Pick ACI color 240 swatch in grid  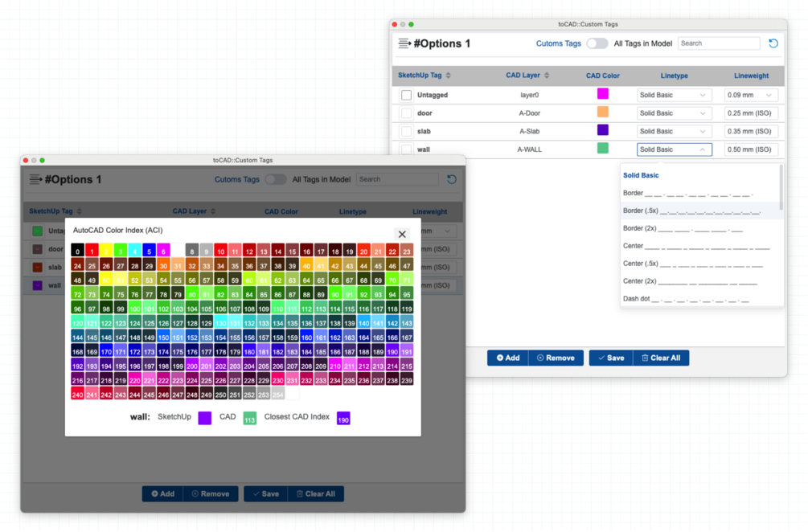click(x=77, y=395)
